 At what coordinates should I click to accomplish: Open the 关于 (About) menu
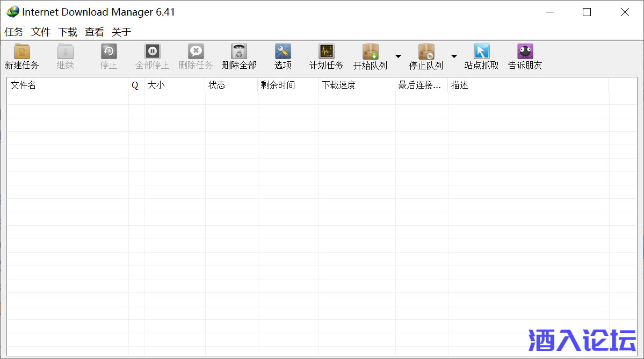pos(121,32)
